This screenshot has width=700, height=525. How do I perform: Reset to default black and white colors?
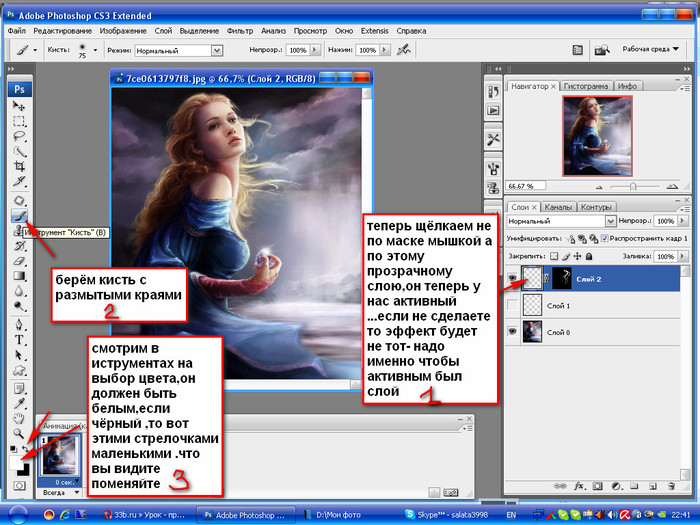[13, 449]
